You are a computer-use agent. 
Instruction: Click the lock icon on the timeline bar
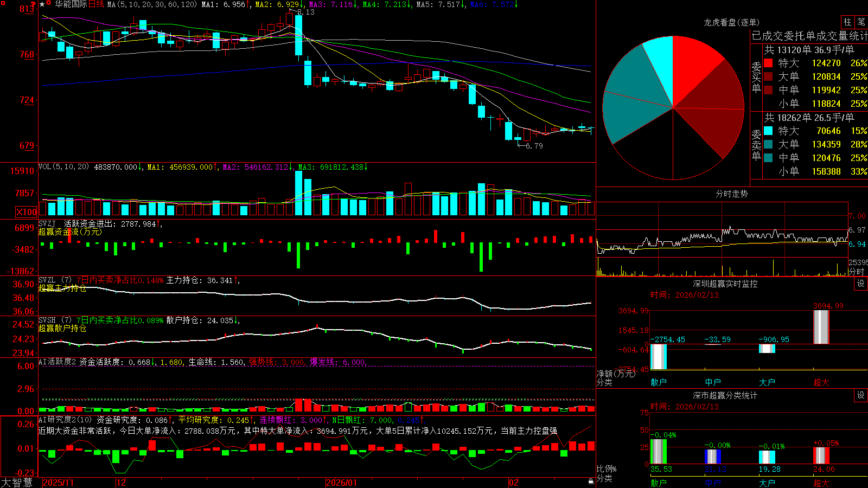coord(591,481)
